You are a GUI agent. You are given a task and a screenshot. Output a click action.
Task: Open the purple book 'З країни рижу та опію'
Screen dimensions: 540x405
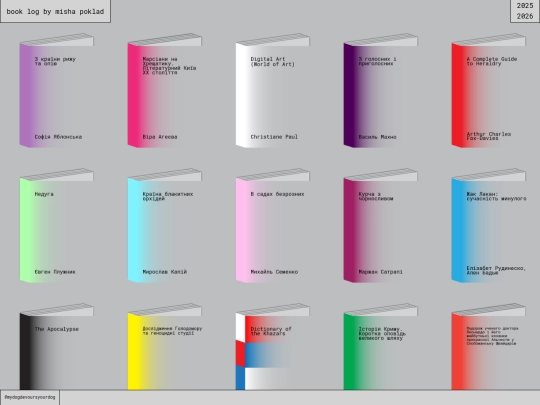pyautogui.click(x=56, y=91)
